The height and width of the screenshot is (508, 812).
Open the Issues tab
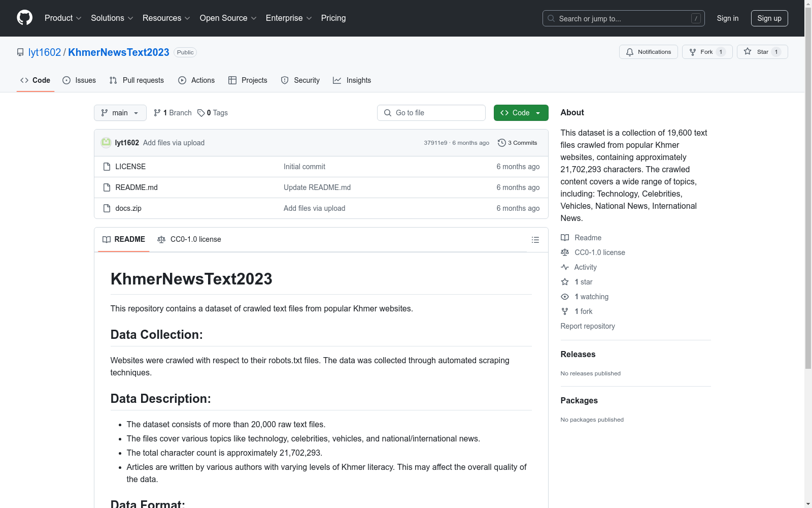tap(79, 80)
